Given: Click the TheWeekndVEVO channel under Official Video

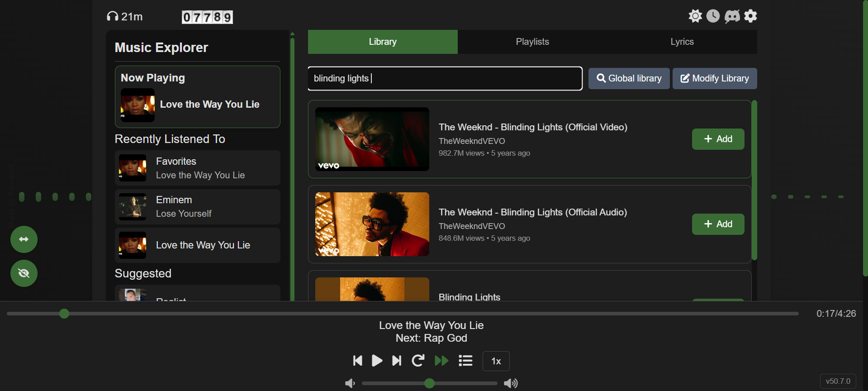Looking at the screenshot, I should [x=472, y=141].
